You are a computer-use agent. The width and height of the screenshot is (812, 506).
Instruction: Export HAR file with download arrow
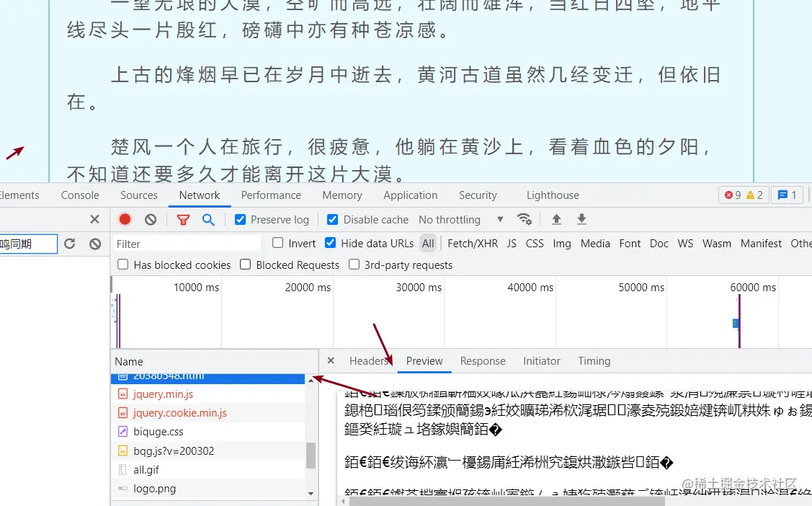pyautogui.click(x=581, y=219)
